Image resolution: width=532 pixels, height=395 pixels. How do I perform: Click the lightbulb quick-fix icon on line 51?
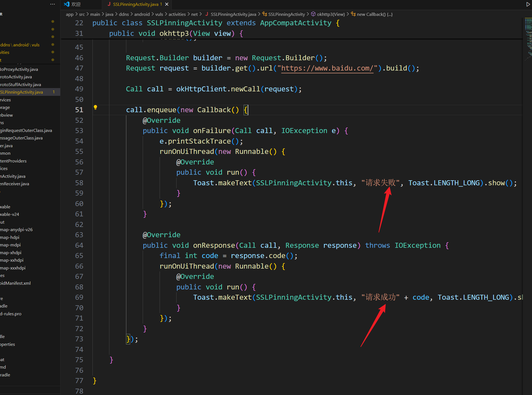[x=95, y=107]
